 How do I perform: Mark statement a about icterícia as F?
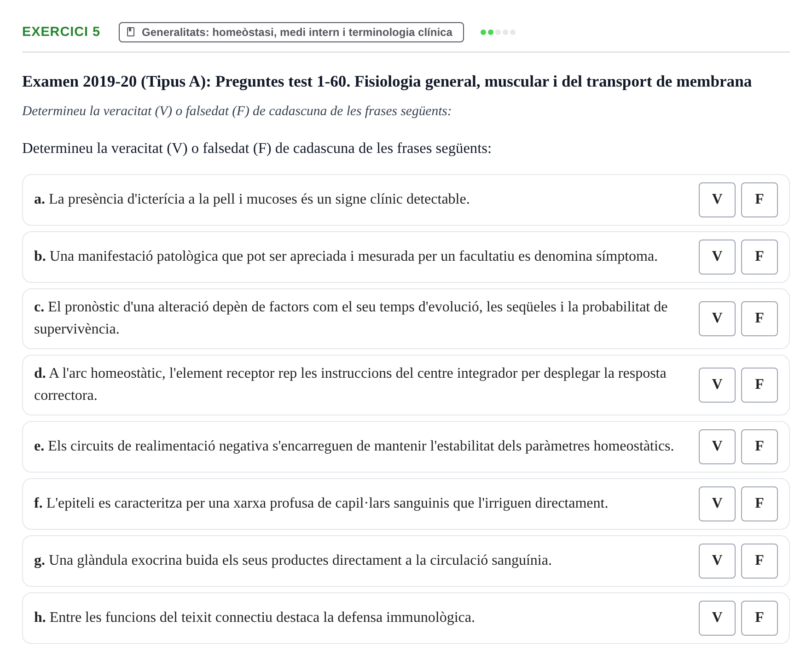(759, 200)
